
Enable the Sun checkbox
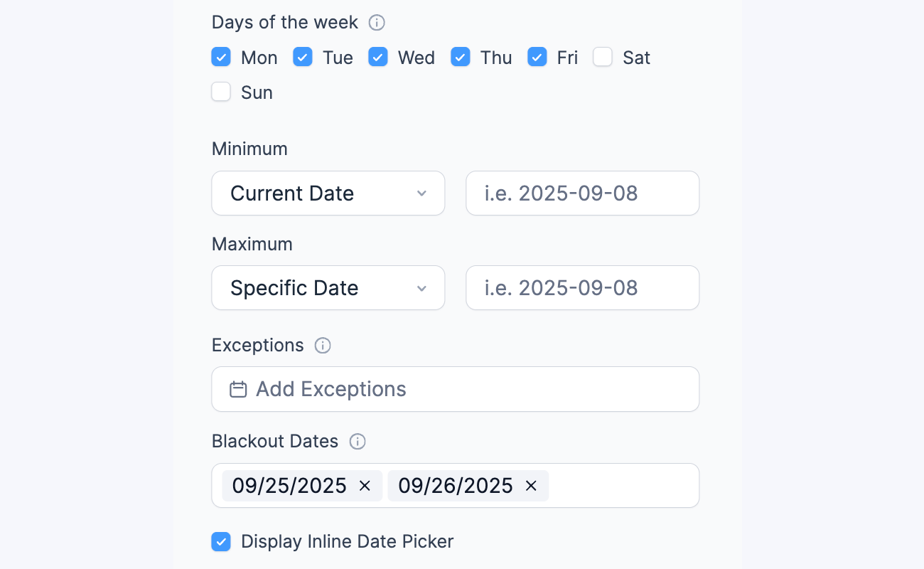pyautogui.click(x=221, y=92)
